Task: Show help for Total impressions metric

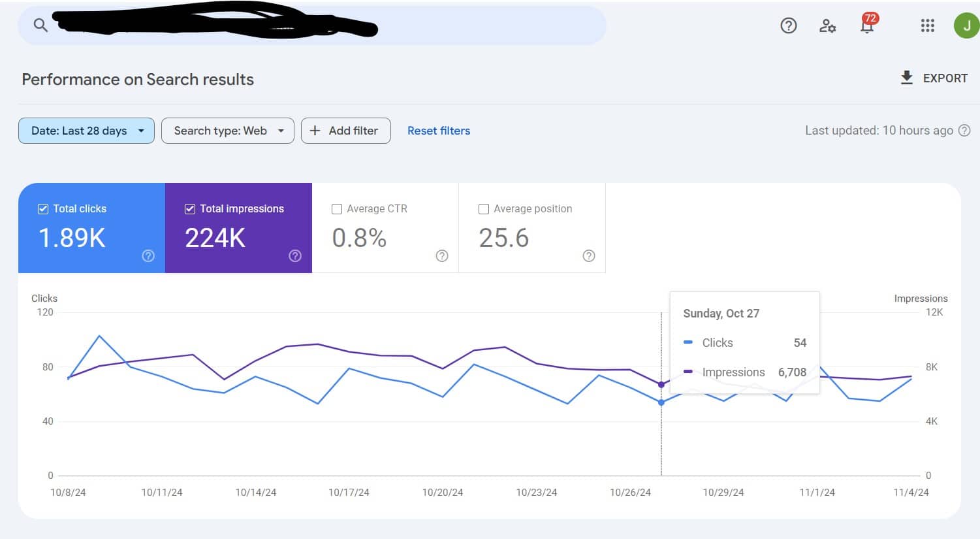Action: [x=295, y=255]
